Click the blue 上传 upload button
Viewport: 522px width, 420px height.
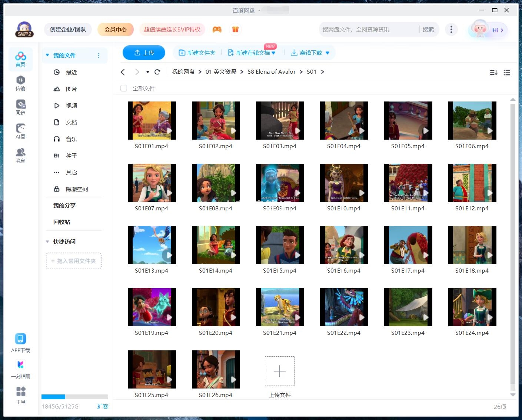point(144,53)
